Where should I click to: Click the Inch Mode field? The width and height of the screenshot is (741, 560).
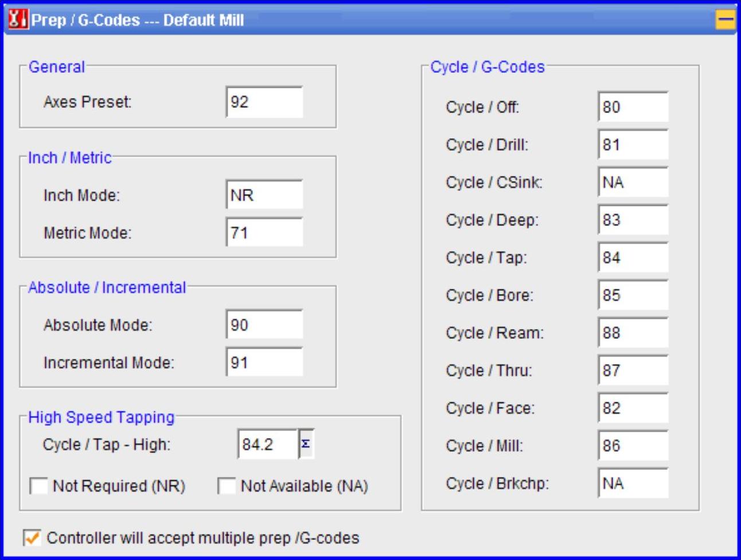click(x=264, y=195)
